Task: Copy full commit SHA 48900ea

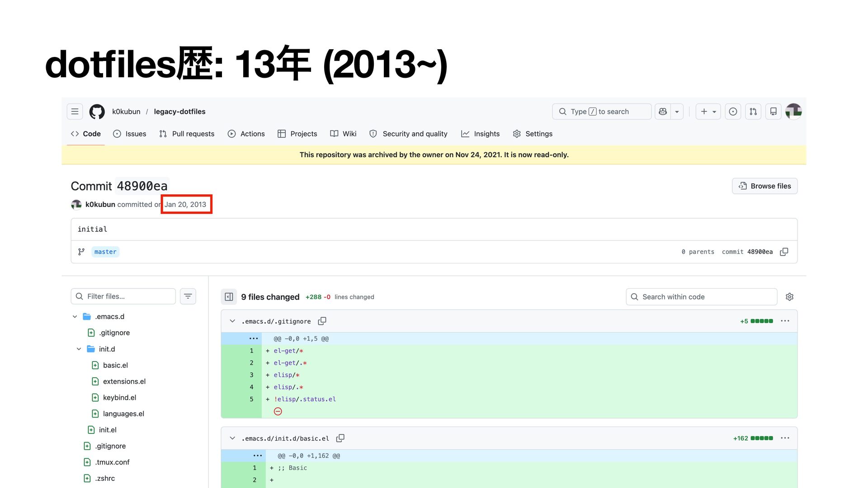Action: (x=784, y=252)
